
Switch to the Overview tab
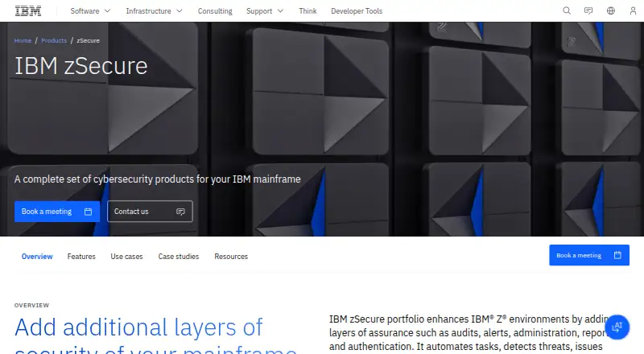(37, 257)
